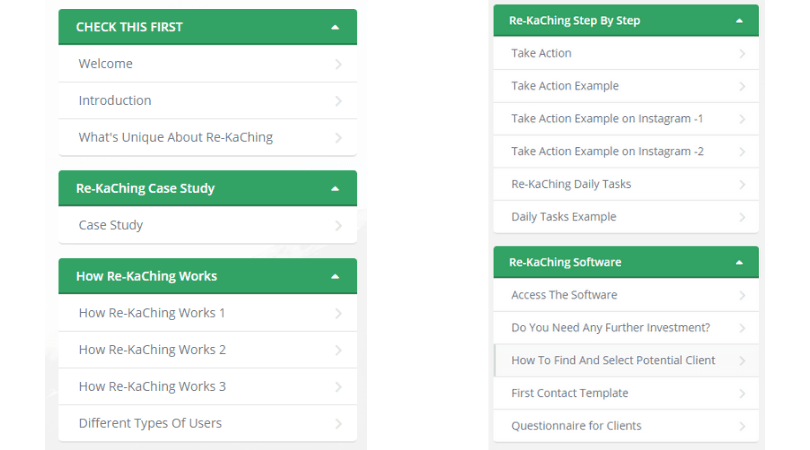Screen dimensions: 810x450
Task: Click the chevron arrow beside Access The Software
Action: pos(742,296)
